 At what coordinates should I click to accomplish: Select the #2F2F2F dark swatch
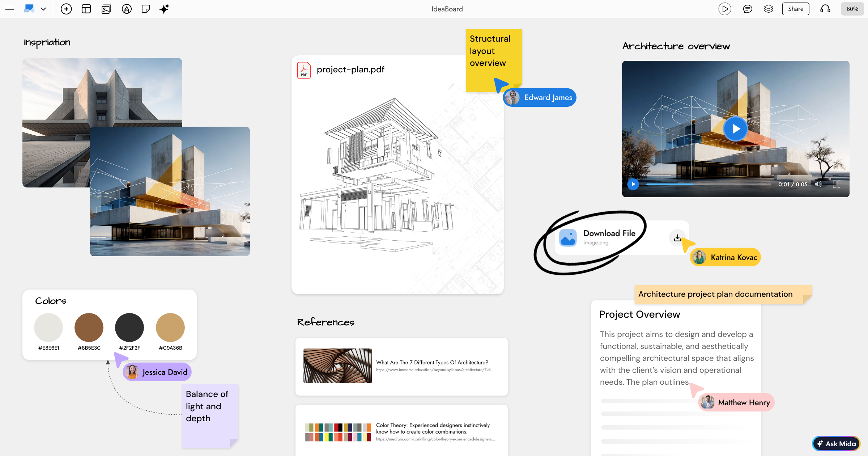tap(129, 327)
